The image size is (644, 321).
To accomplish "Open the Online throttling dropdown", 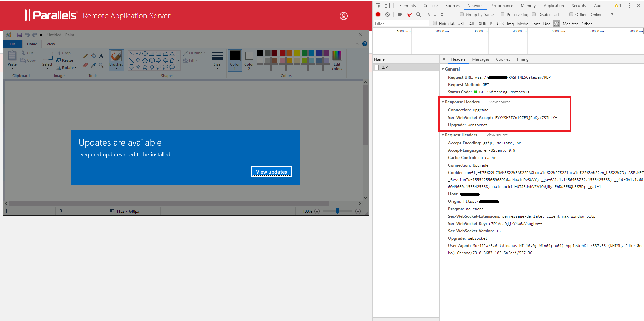I will pyautogui.click(x=602, y=14).
